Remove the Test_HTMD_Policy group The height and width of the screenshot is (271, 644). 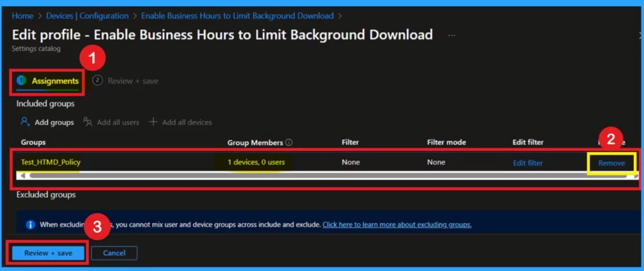(x=611, y=163)
